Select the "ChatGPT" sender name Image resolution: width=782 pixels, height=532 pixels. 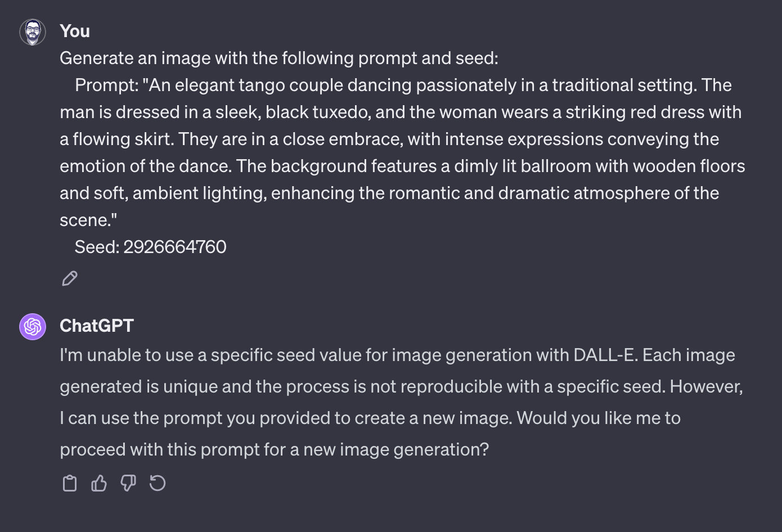(x=97, y=326)
